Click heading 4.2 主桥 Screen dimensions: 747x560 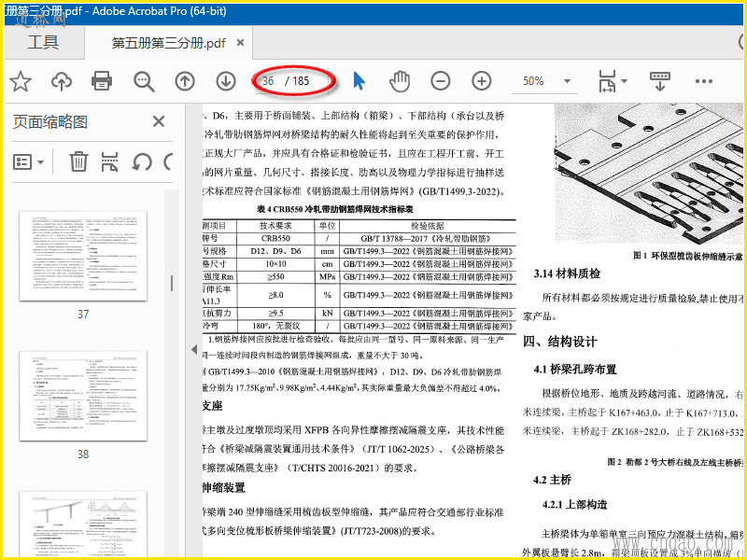pos(552,480)
